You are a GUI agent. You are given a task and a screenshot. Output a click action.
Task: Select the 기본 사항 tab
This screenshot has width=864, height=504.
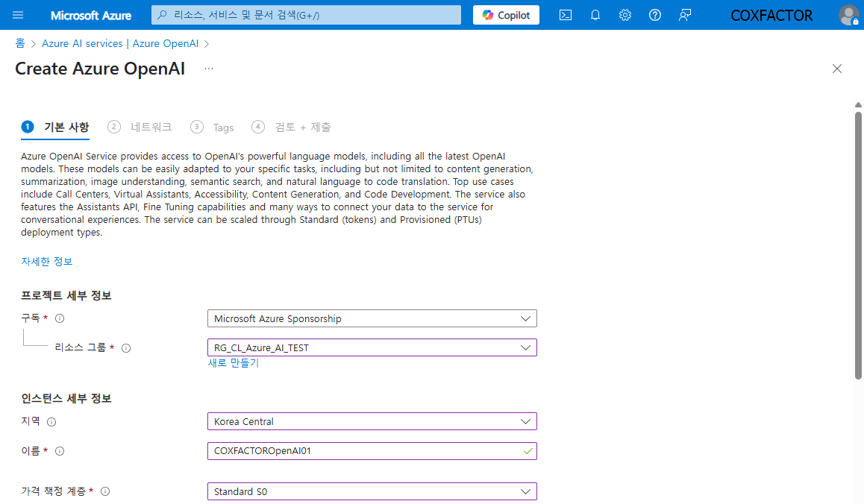pos(55,127)
